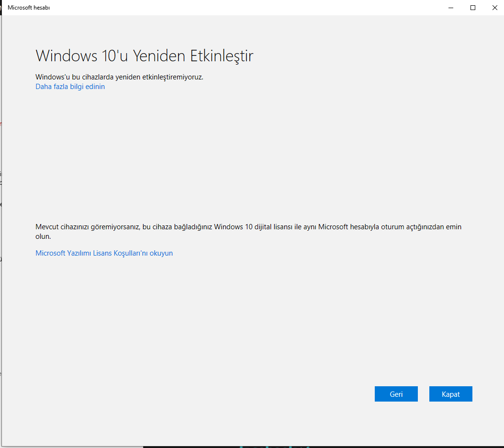This screenshot has height=448, width=504.
Task: Open 'Microsoft Yazılımı Lisans Koşulları'nı okuyun' link
Action: point(104,253)
